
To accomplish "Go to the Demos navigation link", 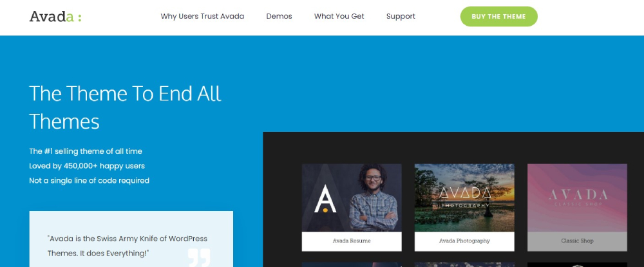I will coord(279,17).
